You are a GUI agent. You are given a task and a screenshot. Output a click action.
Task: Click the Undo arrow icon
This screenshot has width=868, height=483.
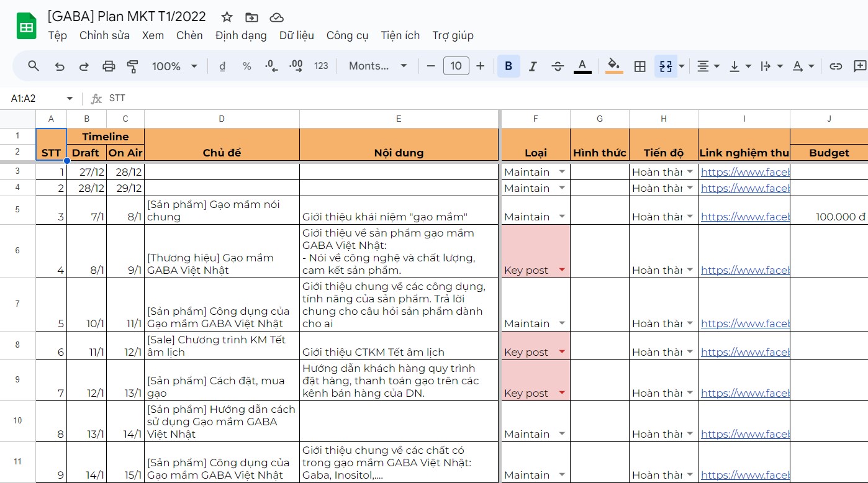pyautogui.click(x=60, y=66)
